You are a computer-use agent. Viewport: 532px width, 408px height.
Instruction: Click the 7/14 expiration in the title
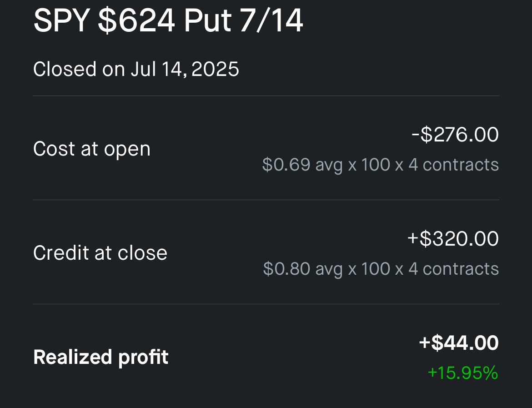pyautogui.click(x=271, y=21)
